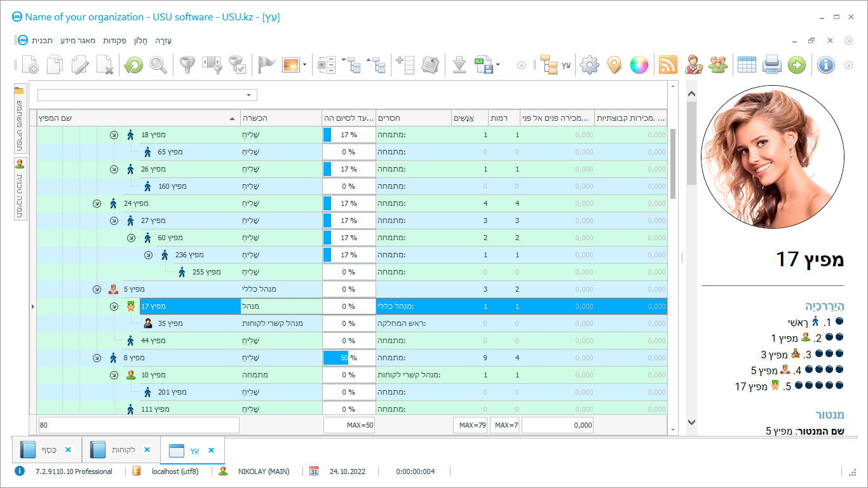
Task: Close the כֶּסֶף tab
Action: click(68, 450)
